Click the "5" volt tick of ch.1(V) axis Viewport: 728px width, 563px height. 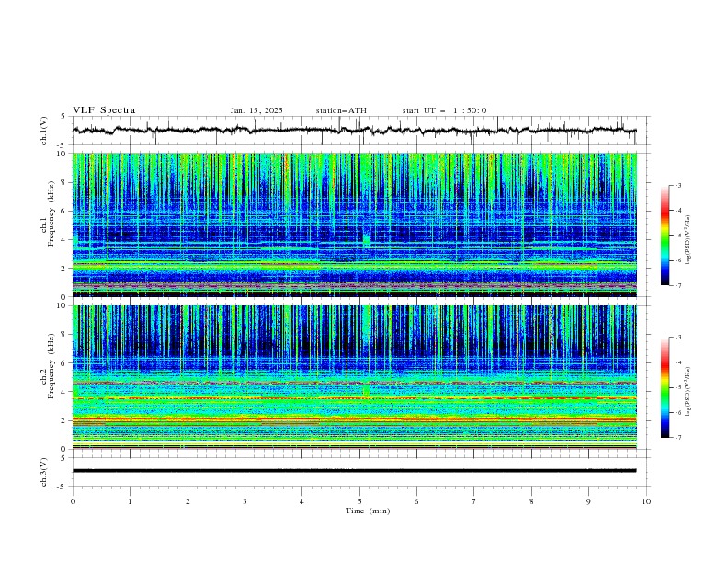(x=63, y=117)
